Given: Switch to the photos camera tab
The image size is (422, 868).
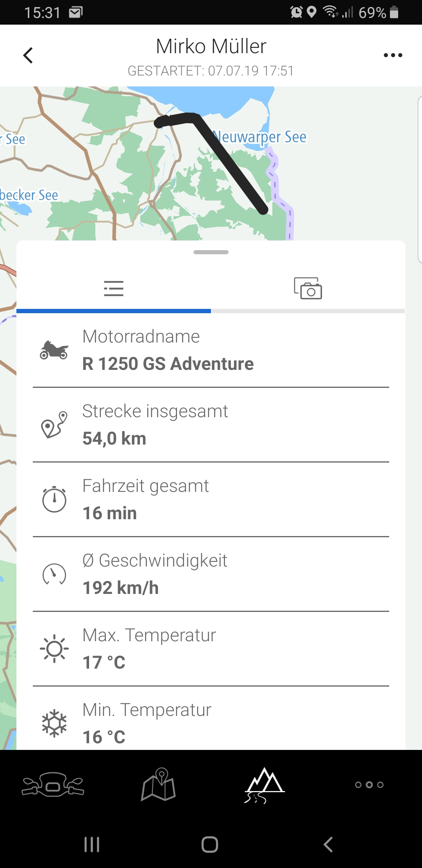Looking at the screenshot, I should pyautogui.click(x=308, y=289).
